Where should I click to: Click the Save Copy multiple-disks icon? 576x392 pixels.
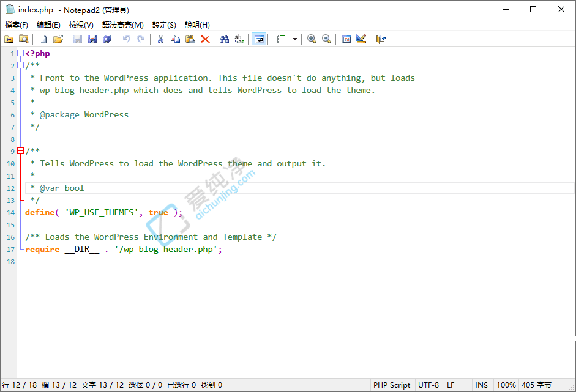pos(107,39)
